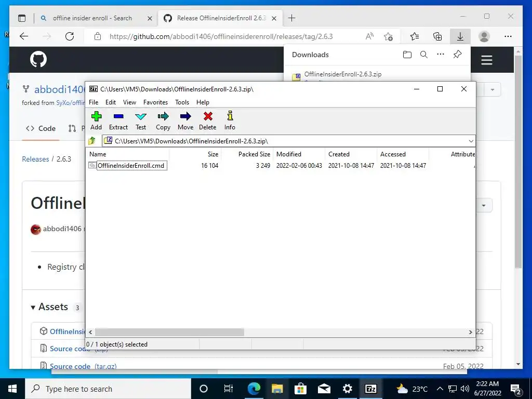Image resolution: width=532 pixels, height=399 pixels.
Task: Add this page to favorites in Edge
Action: 389,36
